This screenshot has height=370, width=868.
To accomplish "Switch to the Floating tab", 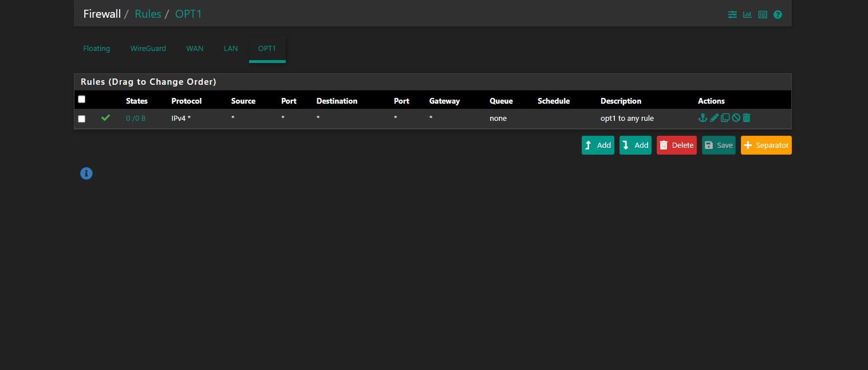I will (97, 49).
